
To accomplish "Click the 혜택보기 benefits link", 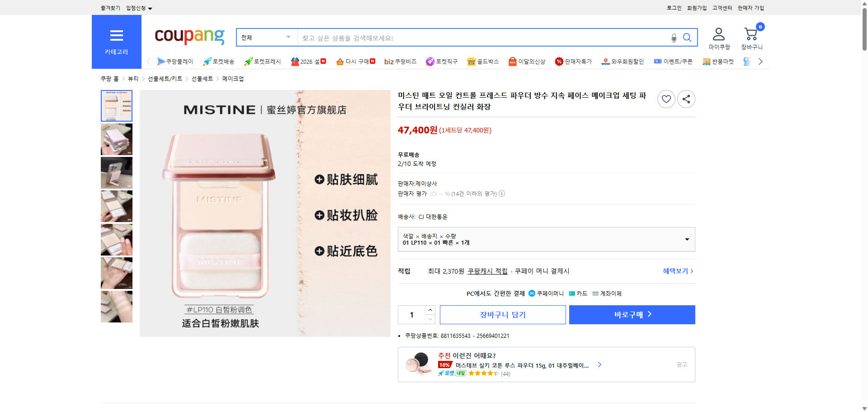I will [x=675, y=271].
